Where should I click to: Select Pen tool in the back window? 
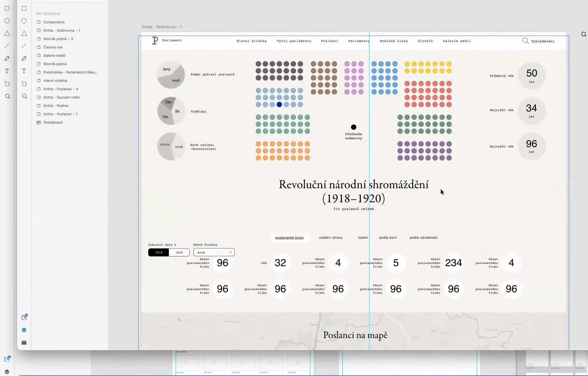click(7, 58)
